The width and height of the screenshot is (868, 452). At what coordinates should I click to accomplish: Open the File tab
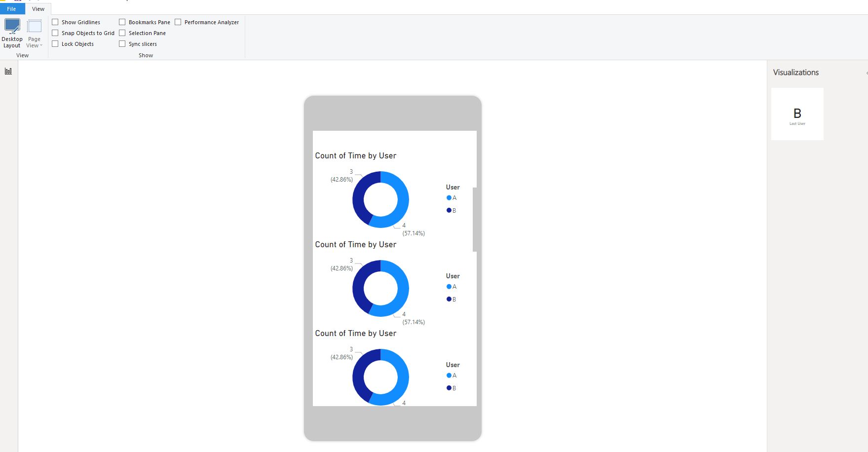pos(11,9)
